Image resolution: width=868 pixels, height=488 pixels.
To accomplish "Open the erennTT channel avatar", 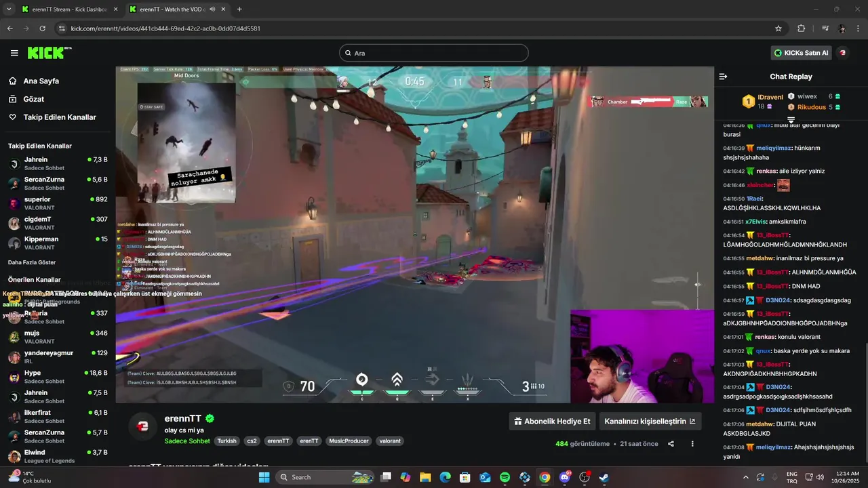I will coord(143,426).
